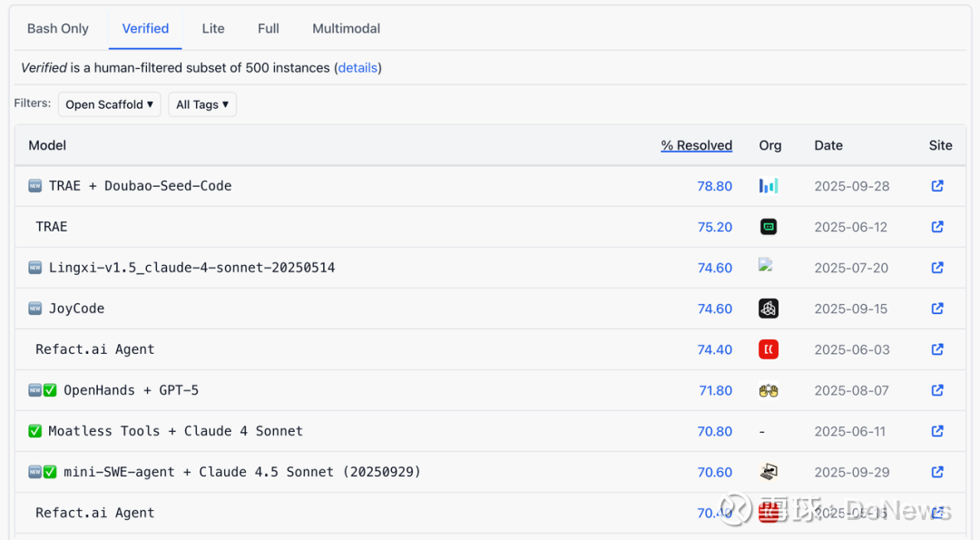Viewport: 980px width, 540px height.
Task: Open the Open Scaffold filter dropdown
Action: [x=110, y=104]
